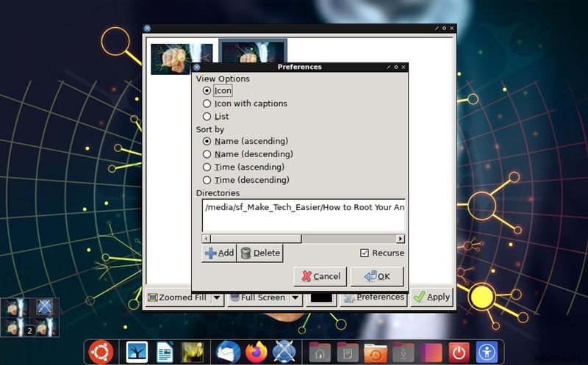
Task: Open the Ubuntu logo menu in dock
Action: [101, 353]
